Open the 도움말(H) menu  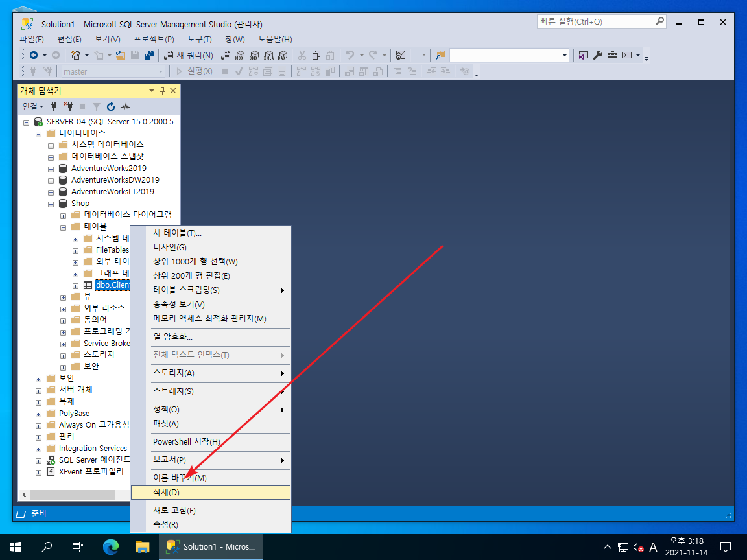tap(275, 39)
